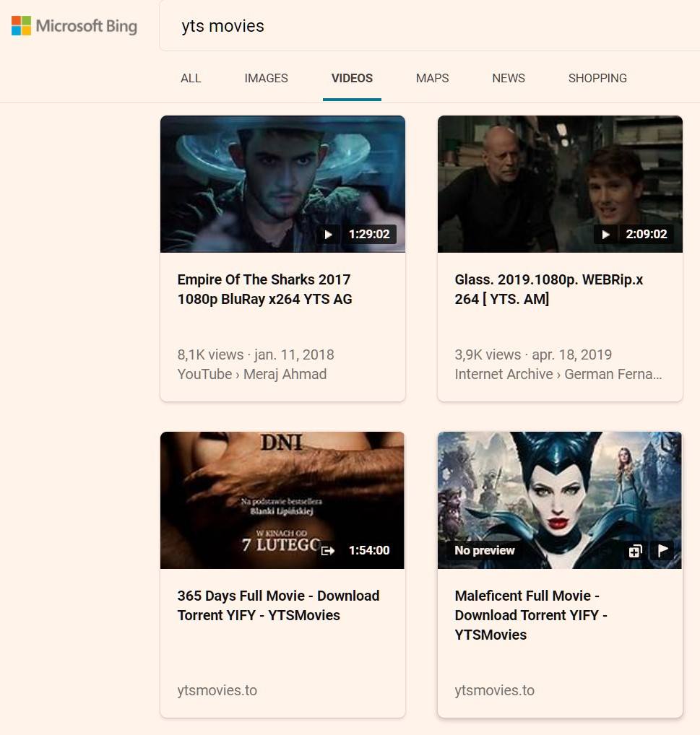The width and height of the screenshot is (700, 735).
Task: Click ytsmovies.to under Maleficent card
Action: pos(494,690)
